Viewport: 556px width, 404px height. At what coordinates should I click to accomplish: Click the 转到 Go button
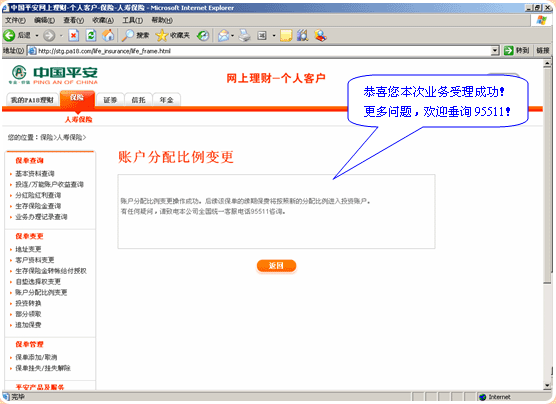517,51
